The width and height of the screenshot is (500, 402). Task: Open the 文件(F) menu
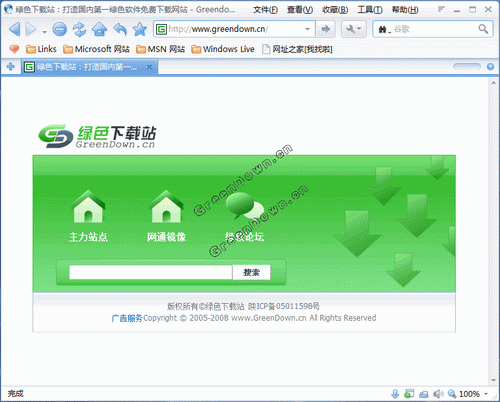coord(265,10)
